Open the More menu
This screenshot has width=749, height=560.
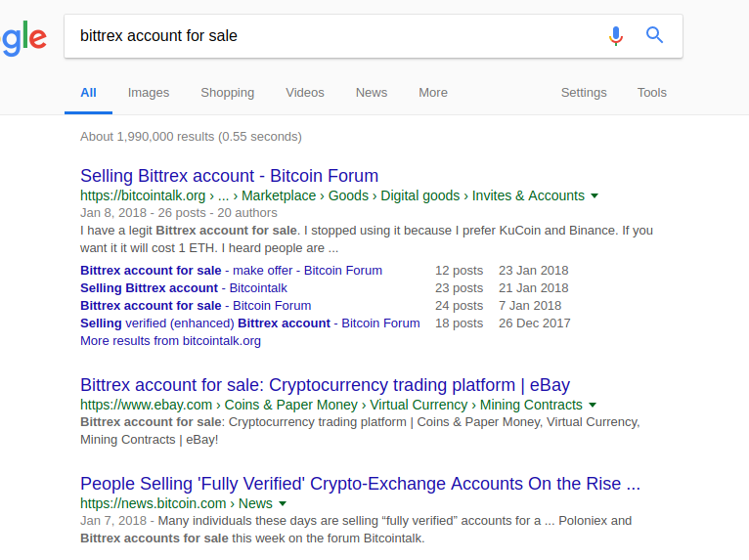pos(433,93)
